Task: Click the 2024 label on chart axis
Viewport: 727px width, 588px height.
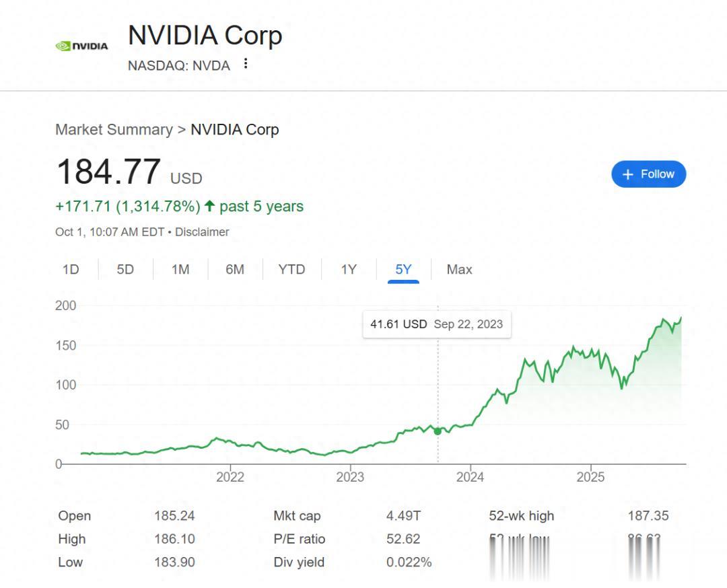Action: click(x=470, y=477)
